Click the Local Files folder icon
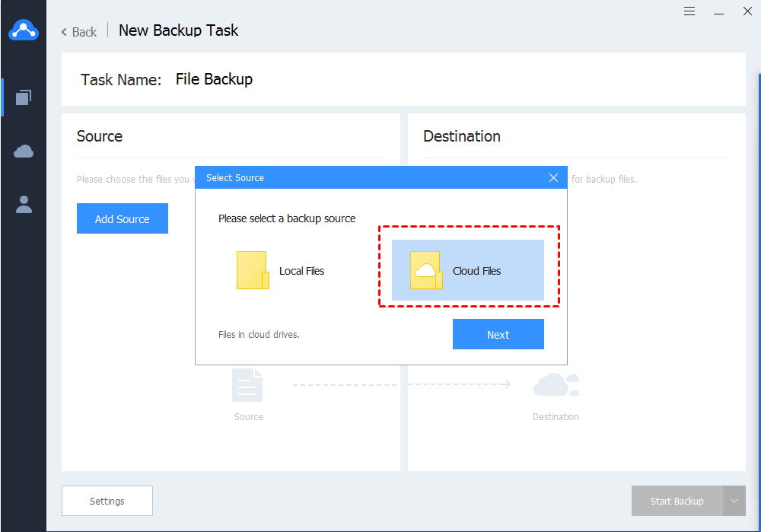 (253, 270)
